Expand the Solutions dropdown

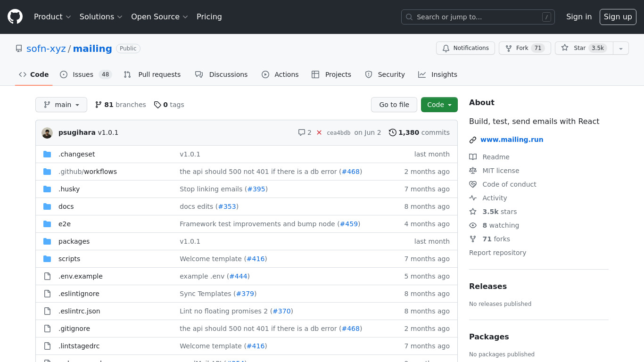coord(101,17)
